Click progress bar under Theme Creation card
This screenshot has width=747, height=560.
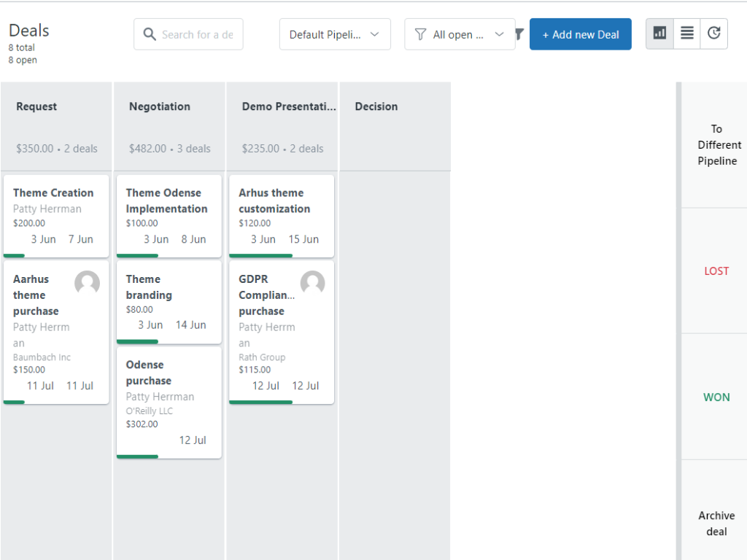coord(15,256)
